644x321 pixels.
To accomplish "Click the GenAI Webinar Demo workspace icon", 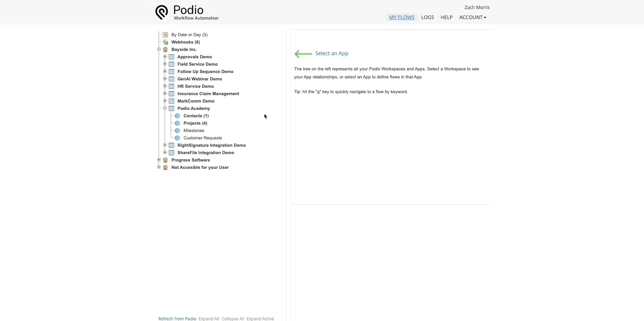I will 171,79.
